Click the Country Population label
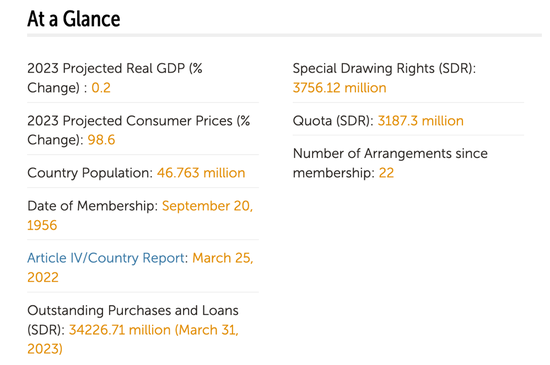550x365 pixels. tap(90, 173)
